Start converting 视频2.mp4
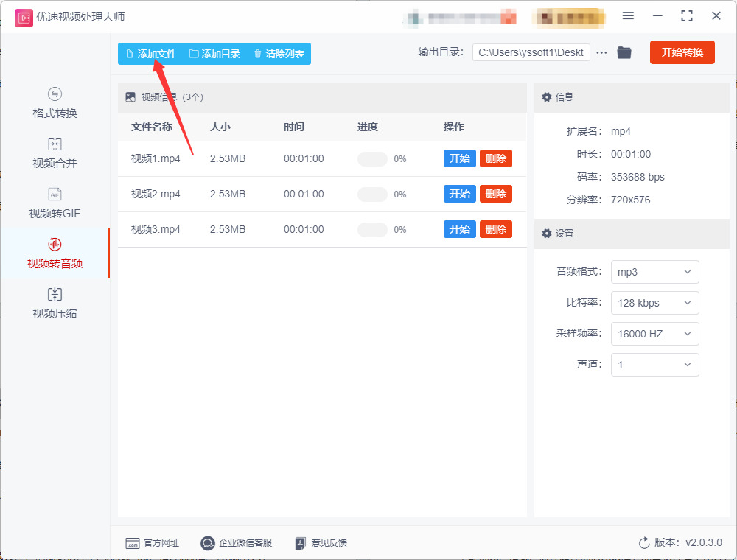Screen dimensions: 737x560 coord(460,194)
